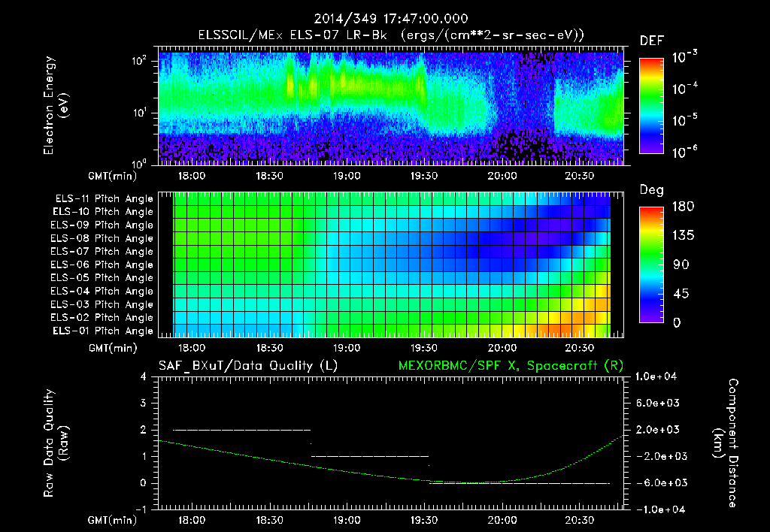Select the ELS-09 Pitch Angle row label

(102, 225)
